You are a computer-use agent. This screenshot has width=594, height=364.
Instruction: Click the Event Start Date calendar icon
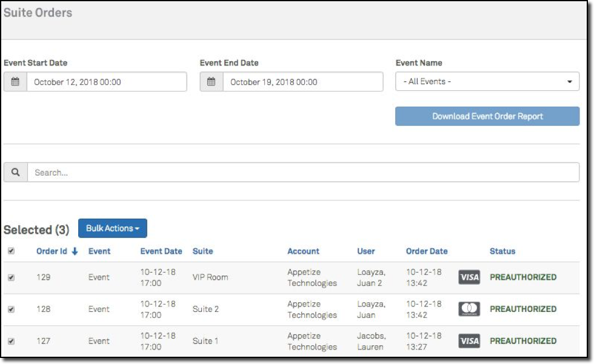[15, 82]
